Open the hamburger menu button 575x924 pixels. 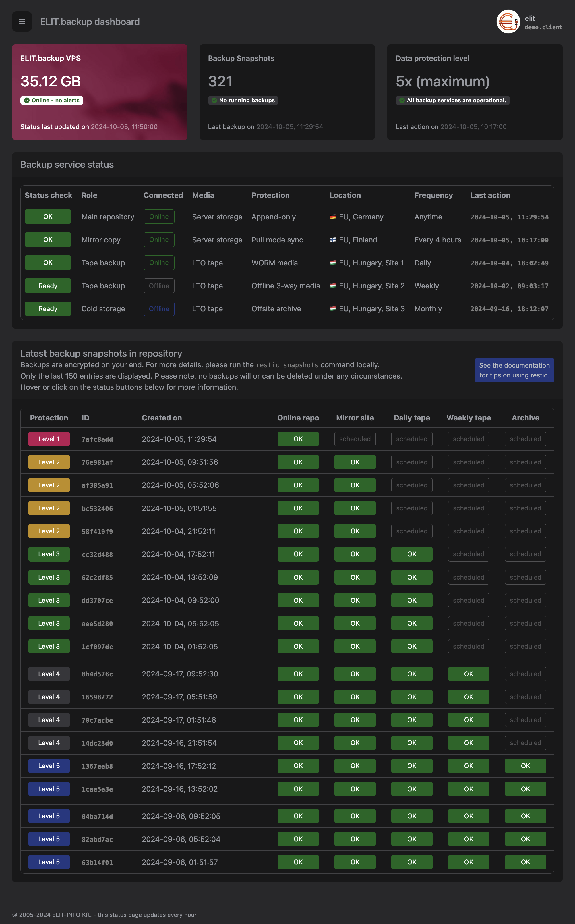click(22, 22)
